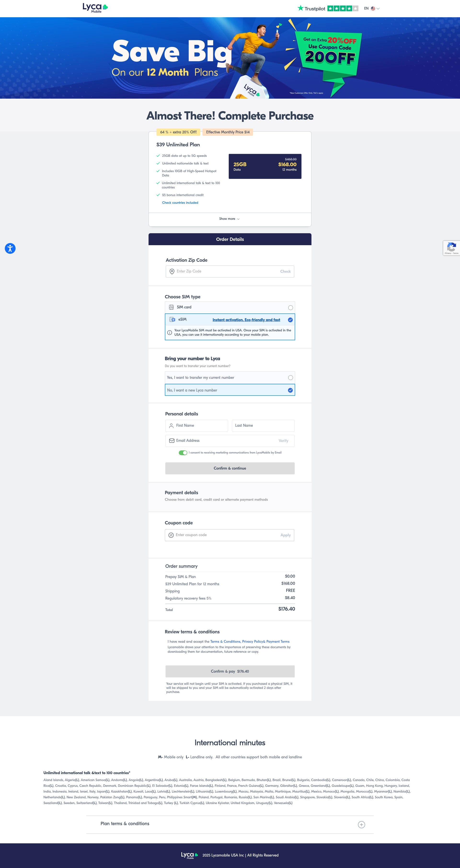The image size is (460, 868).
Task: Click the Verify email button
Action: (x=283, y=441)
